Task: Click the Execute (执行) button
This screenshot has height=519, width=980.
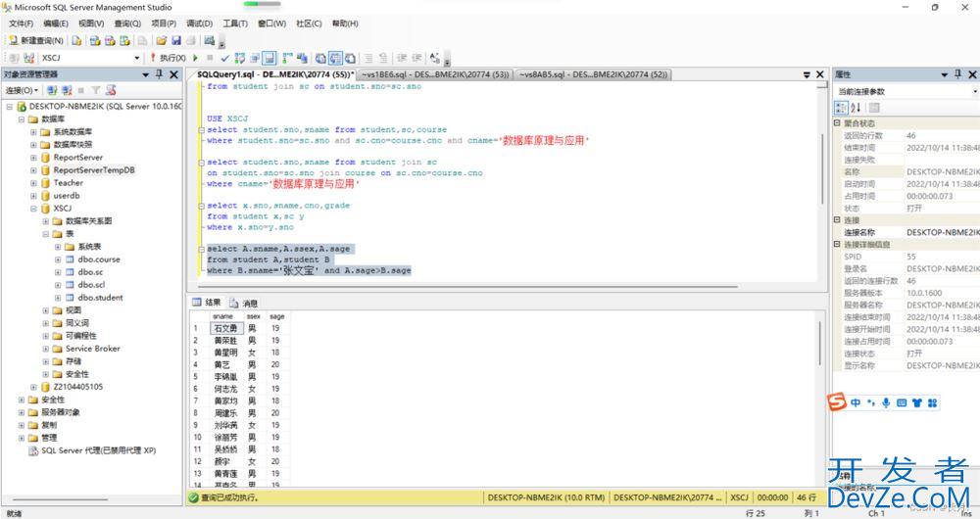Action: click(168, 58)
